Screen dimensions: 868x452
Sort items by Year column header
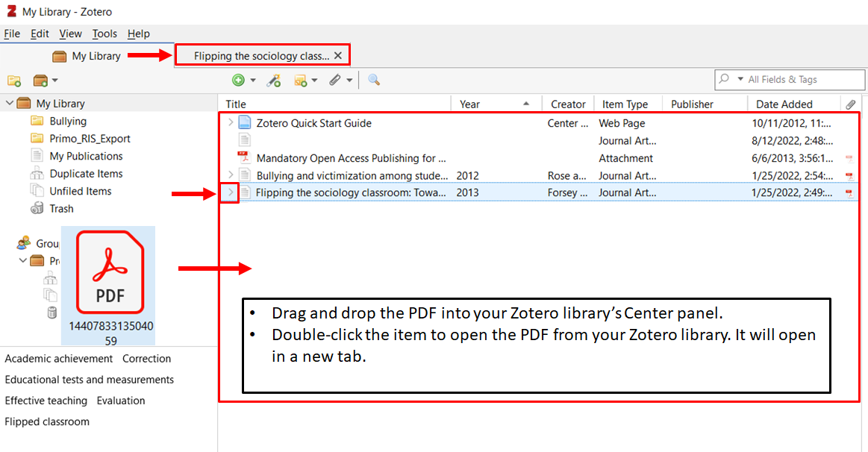(x=470, y=104)
